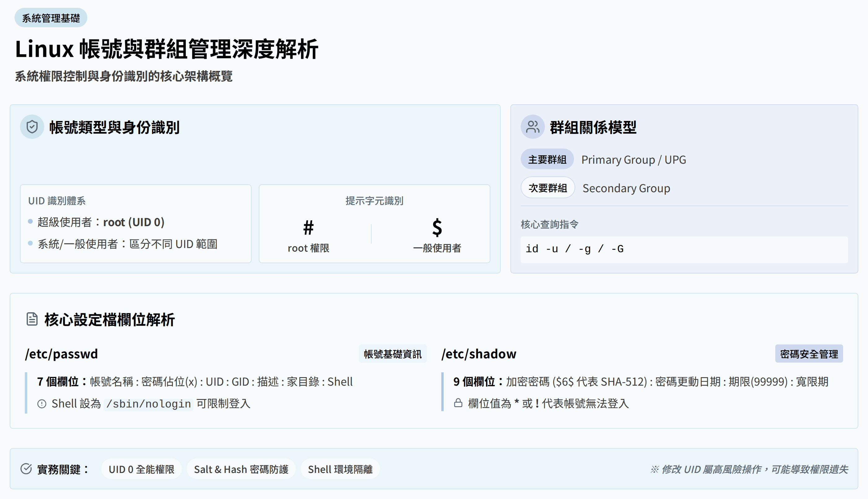Click the checkmark circle icon beside 實務關鍵

pos(26,469)
